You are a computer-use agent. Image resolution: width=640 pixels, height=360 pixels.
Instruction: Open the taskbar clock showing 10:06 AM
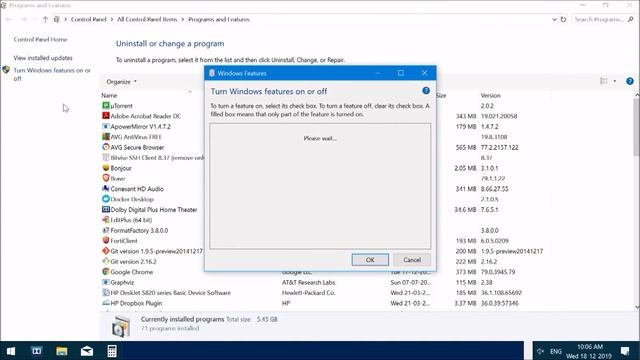click(589, 351)
